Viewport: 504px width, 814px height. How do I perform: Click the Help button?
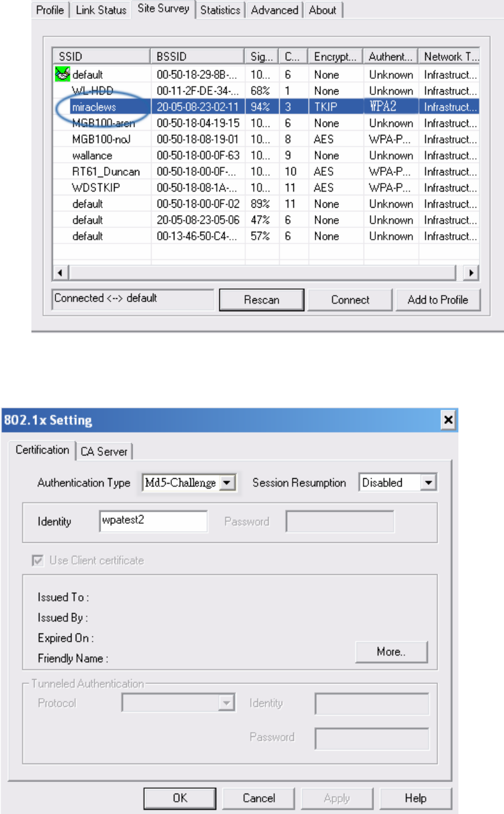point(416,798)
